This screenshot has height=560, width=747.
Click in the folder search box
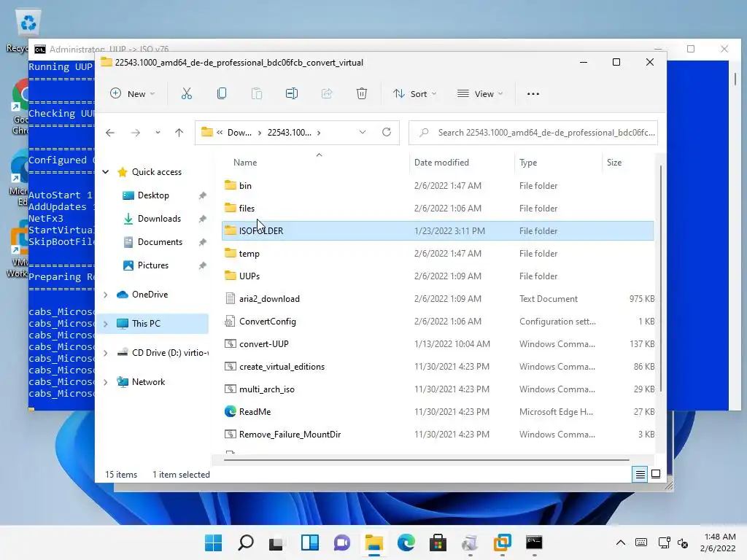[533, 133]
